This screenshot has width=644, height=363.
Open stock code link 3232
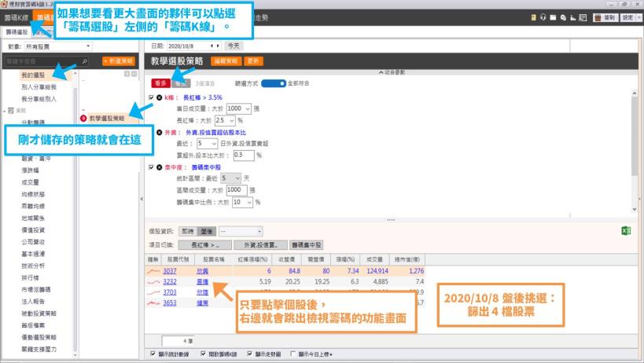pos(170,282)
